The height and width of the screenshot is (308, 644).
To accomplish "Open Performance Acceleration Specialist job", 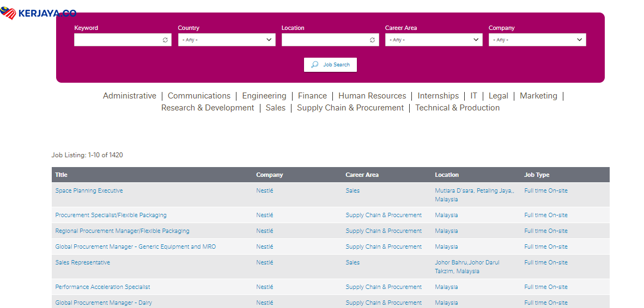I will [x=102, y=287].
